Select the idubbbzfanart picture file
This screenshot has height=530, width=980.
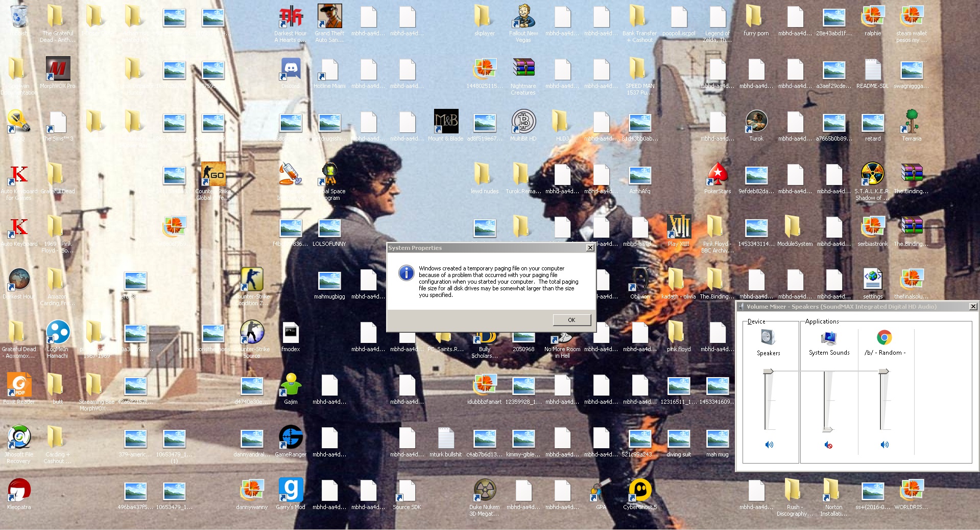485,385
